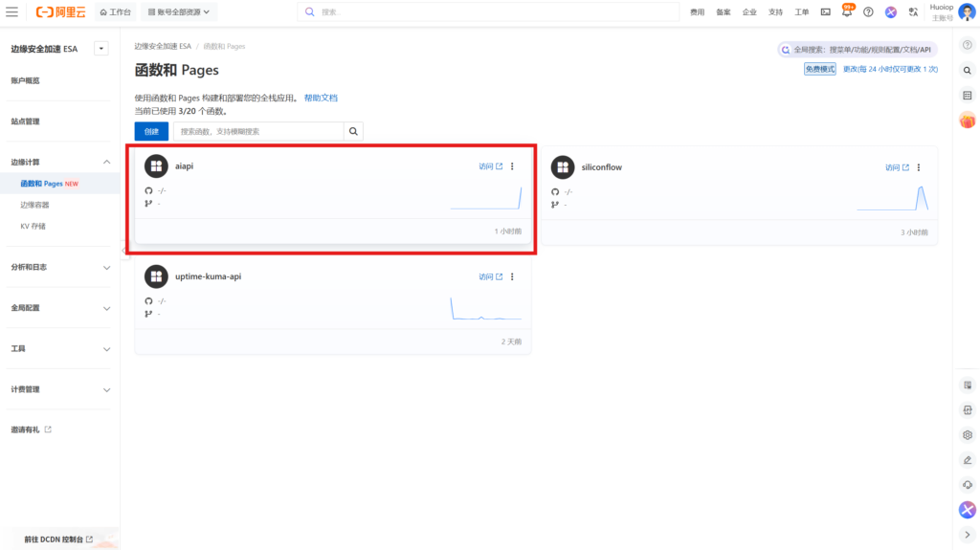Open the 帮助文档 link
980x550 pixels.
click(321, 98)
